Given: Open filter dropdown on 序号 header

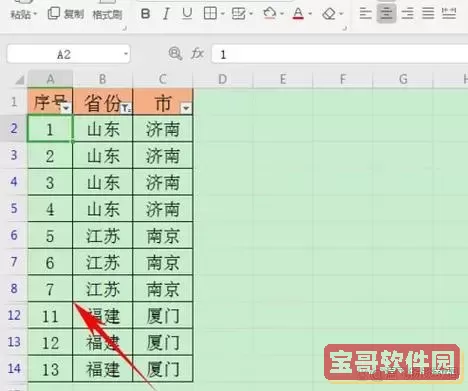Looking at the screenshot, I should point(66,108).
